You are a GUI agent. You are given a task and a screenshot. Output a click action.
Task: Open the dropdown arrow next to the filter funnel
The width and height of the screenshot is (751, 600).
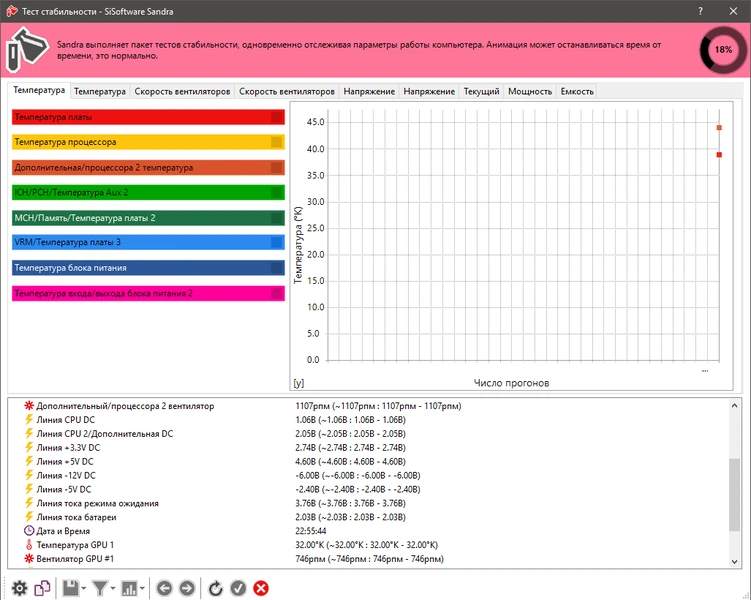pyautogui.click(x=113, y=588)
